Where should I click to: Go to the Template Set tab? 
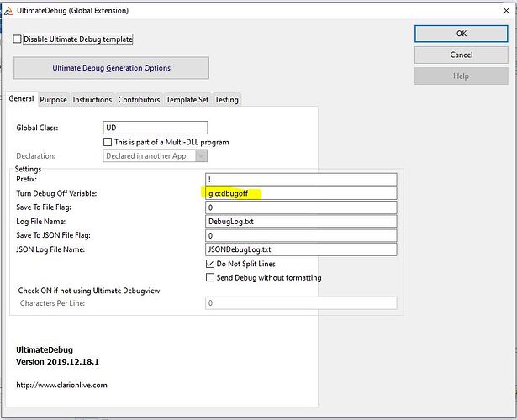(187, 99)
